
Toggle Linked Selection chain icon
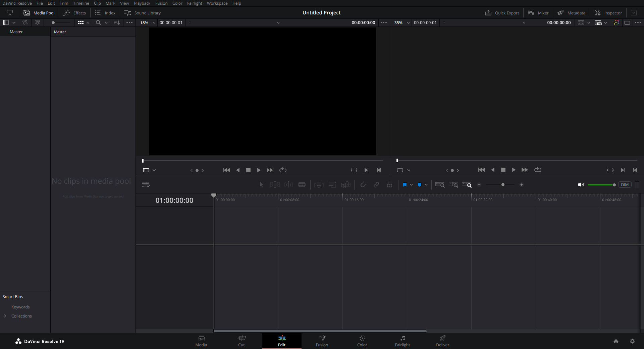(376, 185)
